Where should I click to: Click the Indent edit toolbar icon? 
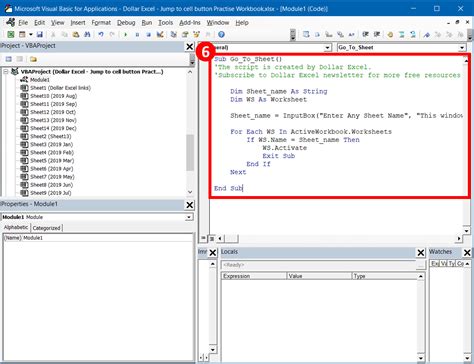pyautogui.click(x=365, y=34)
